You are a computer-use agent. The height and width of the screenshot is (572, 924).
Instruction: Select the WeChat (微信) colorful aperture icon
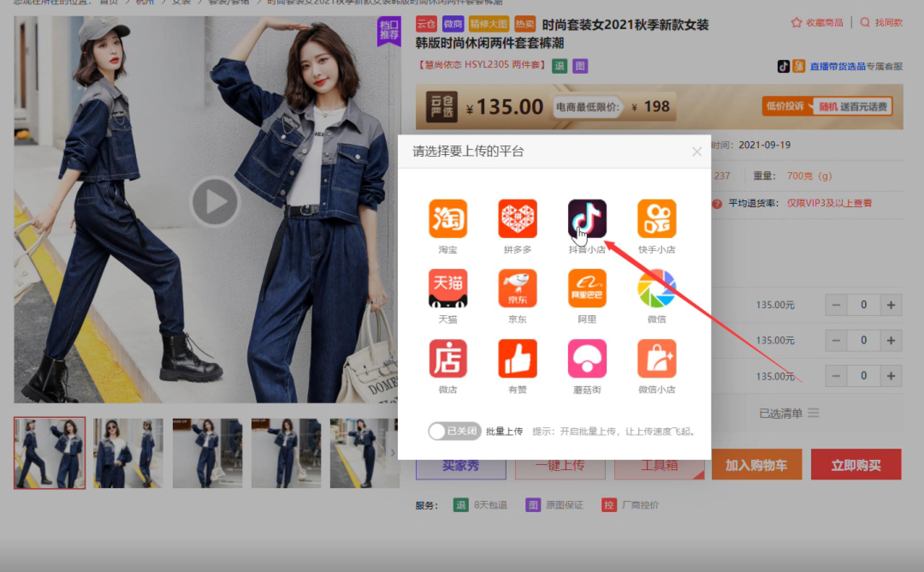point(657,288)
